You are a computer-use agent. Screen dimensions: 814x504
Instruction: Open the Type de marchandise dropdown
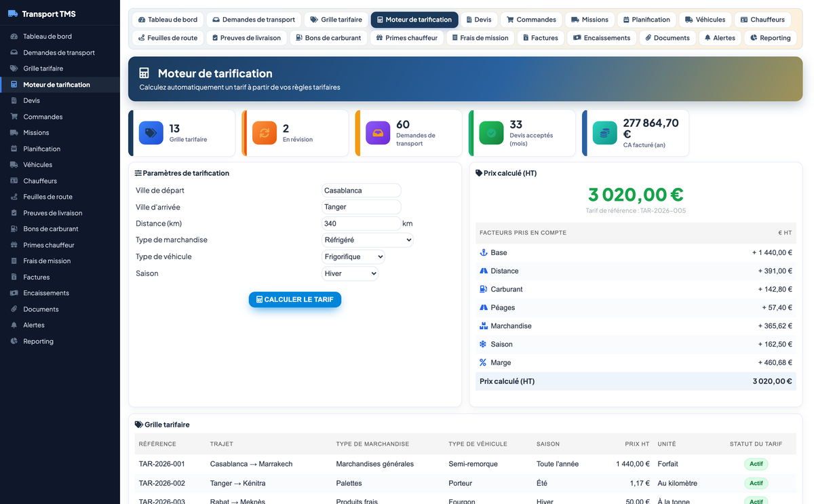tap(367, 239)
